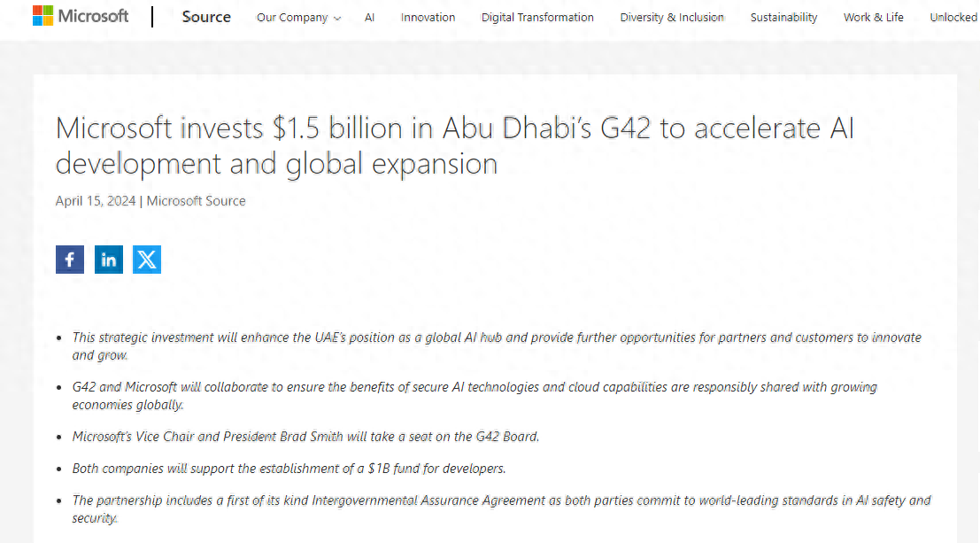Click the Microsoft wordmark text
The width and height of the screenshot is (980, 543).
point(93,16)
